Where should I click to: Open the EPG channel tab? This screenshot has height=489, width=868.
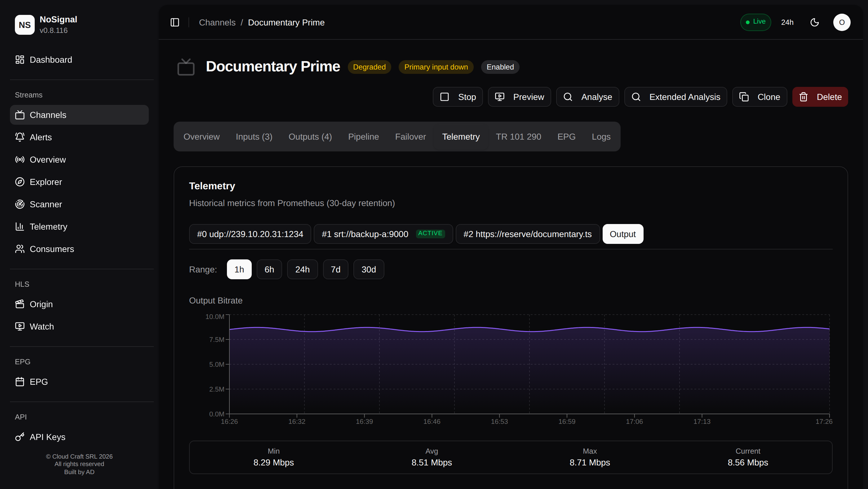point(566,137)
